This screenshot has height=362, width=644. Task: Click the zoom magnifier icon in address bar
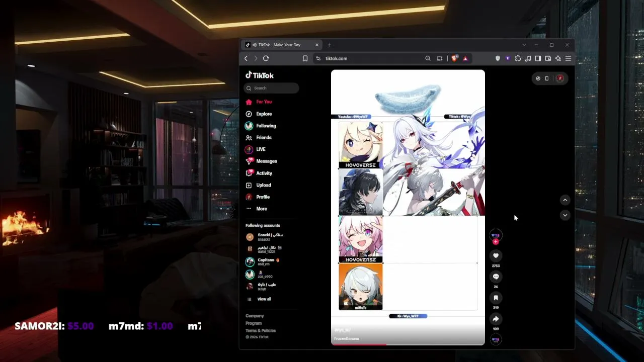pos(428,58)
